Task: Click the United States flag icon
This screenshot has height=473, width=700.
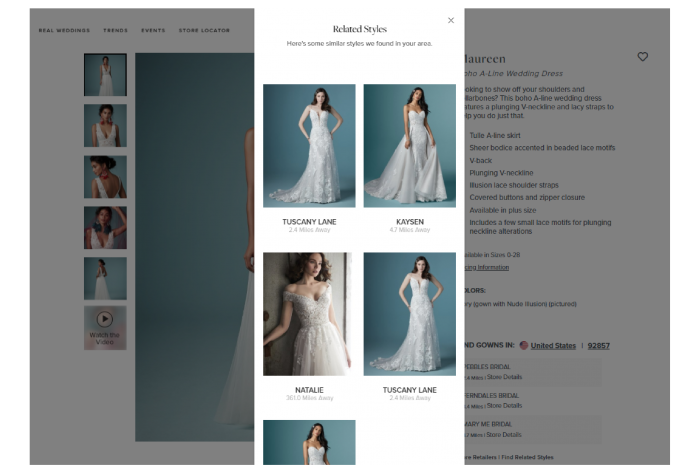Action: [523, 346]
